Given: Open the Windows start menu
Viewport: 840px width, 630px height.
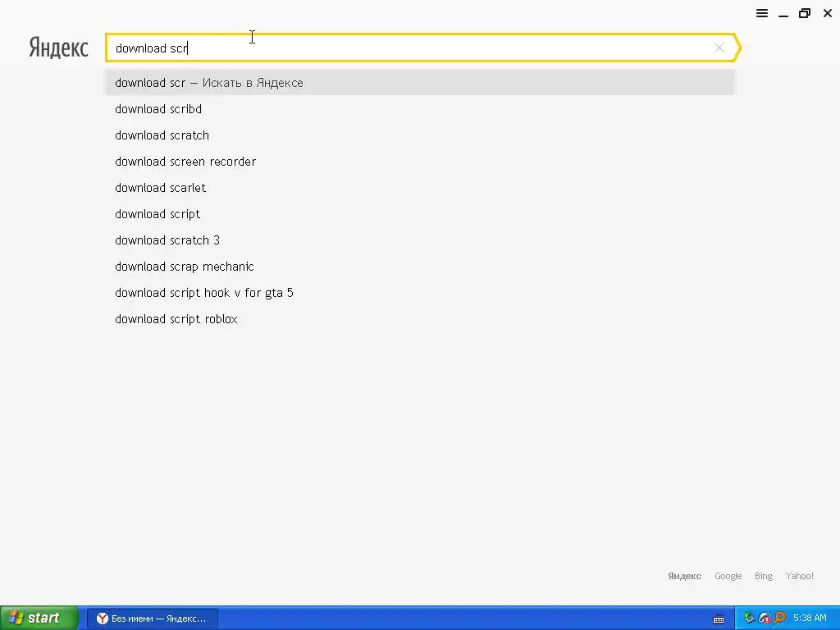Looking at the screenshot, I should coord(39,618).
